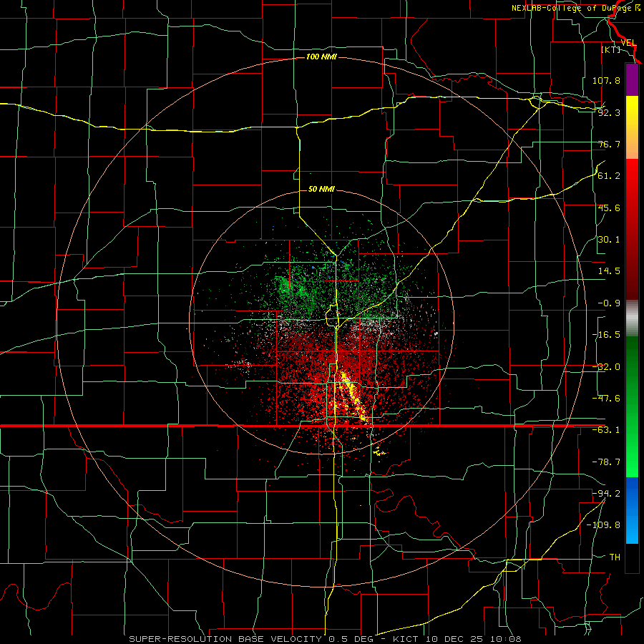Select the -94.2 value on velocity scale
The width and height of the screenshot is (644, 644).
[x=606, y=493]
